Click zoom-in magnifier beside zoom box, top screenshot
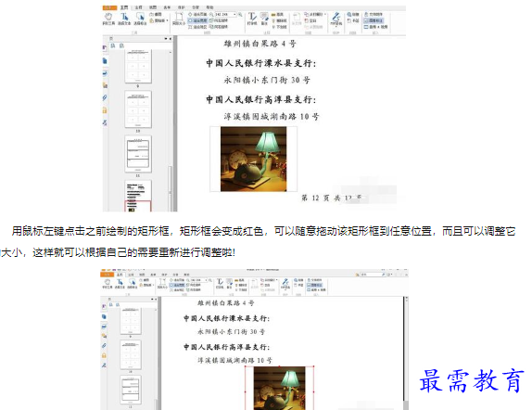 point(240,14)
